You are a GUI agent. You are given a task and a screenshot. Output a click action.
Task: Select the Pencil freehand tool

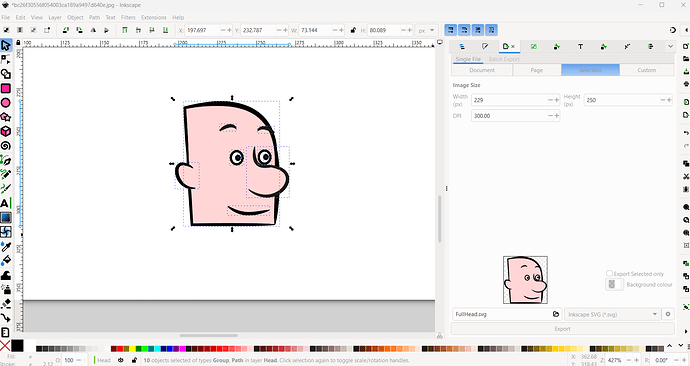click(x=6, y=174)
